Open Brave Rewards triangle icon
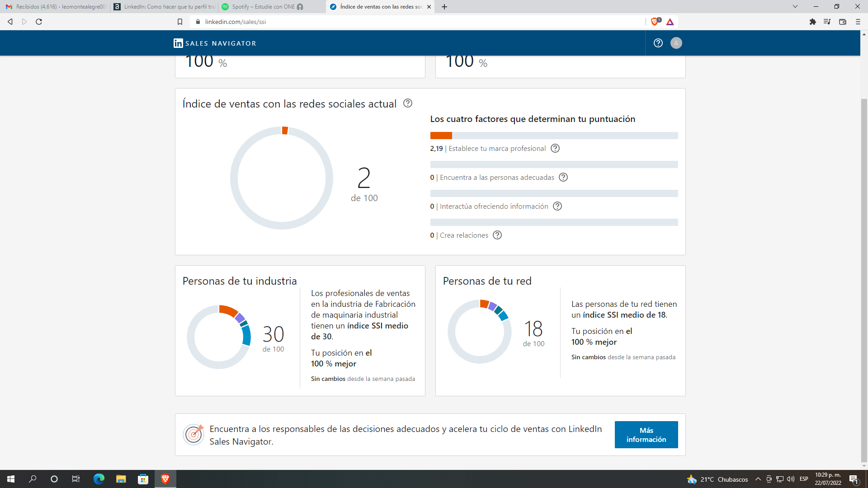Image resolution: width=868 pixels, height=488 pixels. tap(670, 22)
